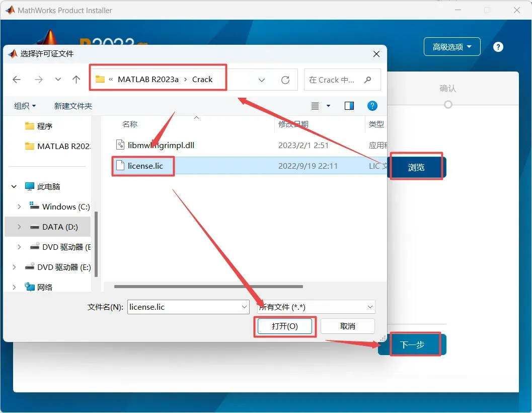Open file dialog help icon
532x413 pixels.
click(x=372, y=106)
